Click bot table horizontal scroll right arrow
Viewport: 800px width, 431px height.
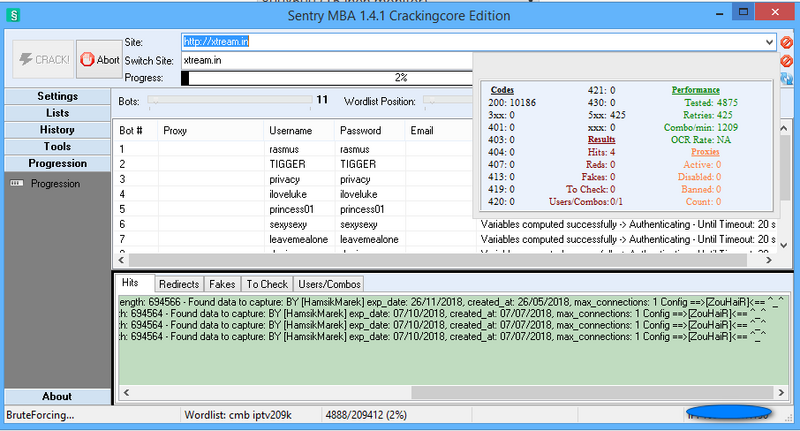(x=769, y=260)
